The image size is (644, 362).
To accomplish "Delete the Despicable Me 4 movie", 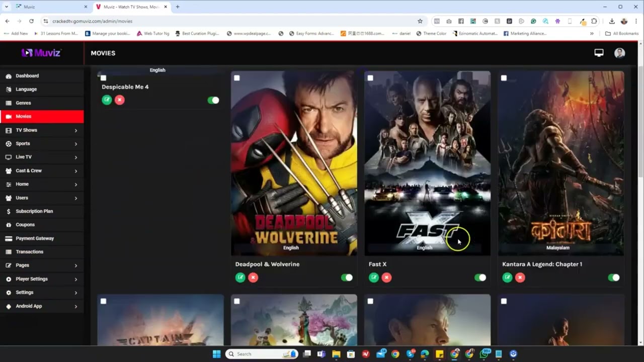I will (119, 100).
